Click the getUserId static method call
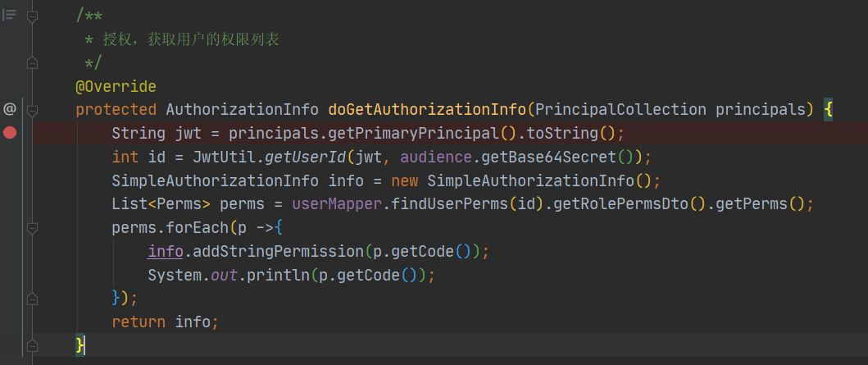This screenshot has height=365, width=868. (x=306, y=157)
